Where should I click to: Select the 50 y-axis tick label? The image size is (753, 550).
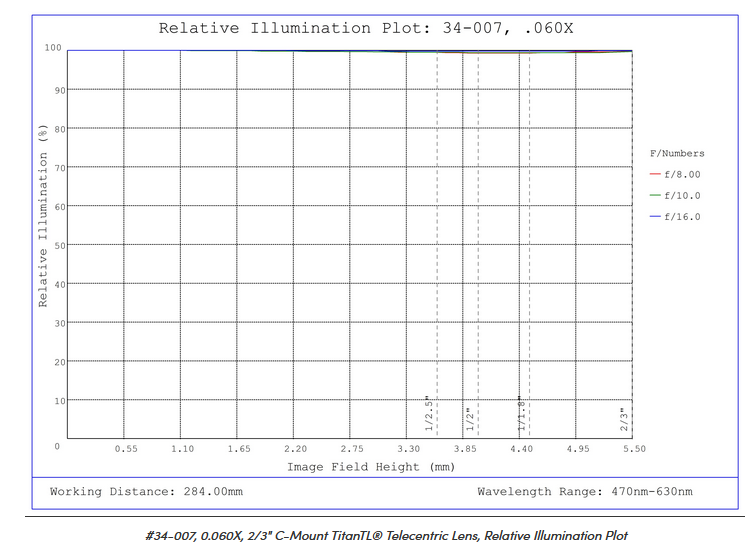pos(56,245)
